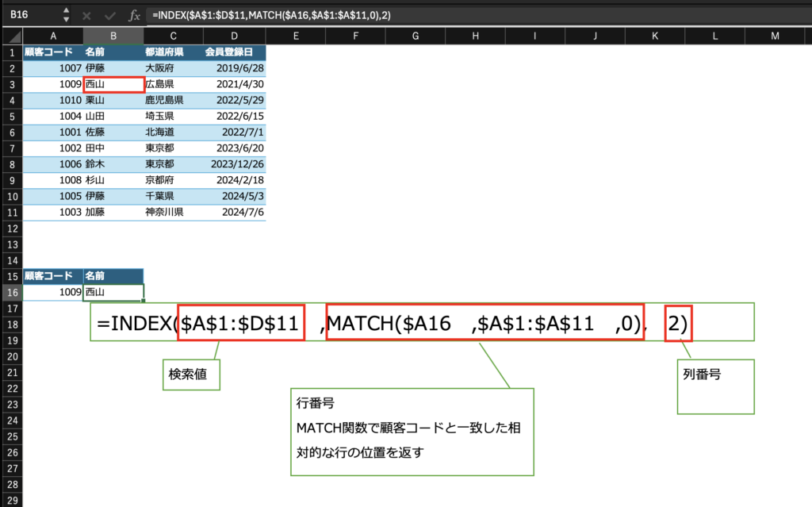Click the confirm checkmark icon in formula bar
Viewport: 812px width, 507px height.
[110, 15]
